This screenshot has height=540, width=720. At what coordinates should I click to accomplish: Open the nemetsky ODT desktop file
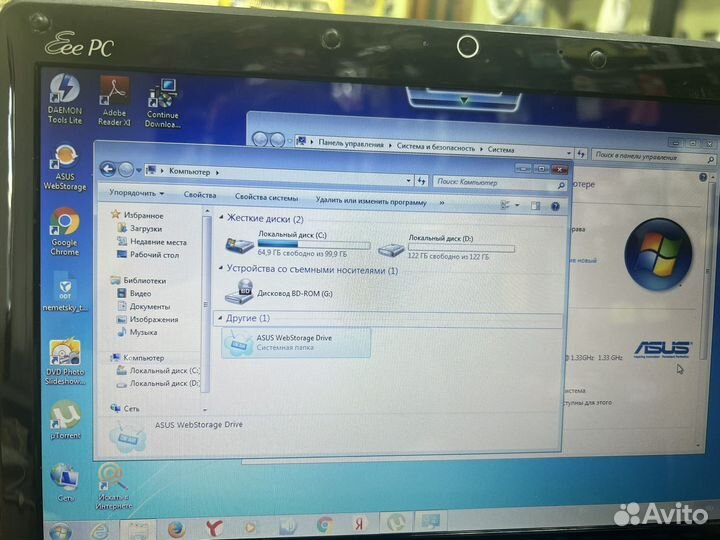pyautogui.click(x=65, y=292)
